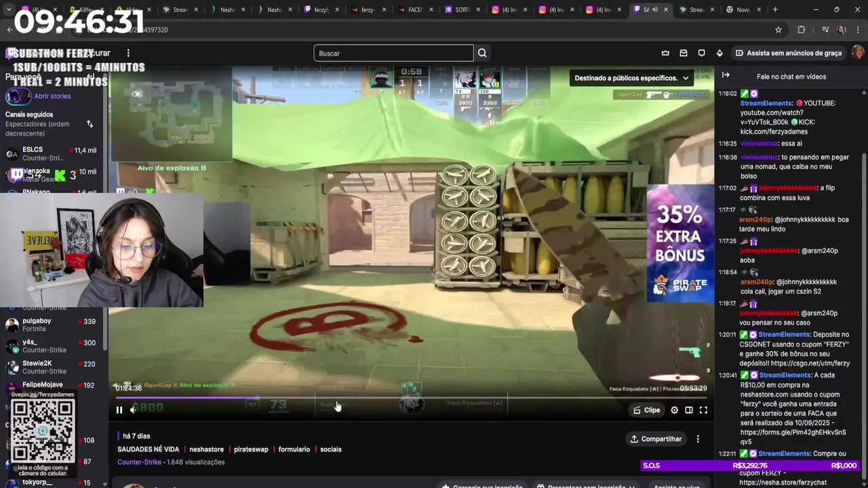Open the notifications inbox icon
The height and width of the screenshot is (488, 868).
coord(684,53)
